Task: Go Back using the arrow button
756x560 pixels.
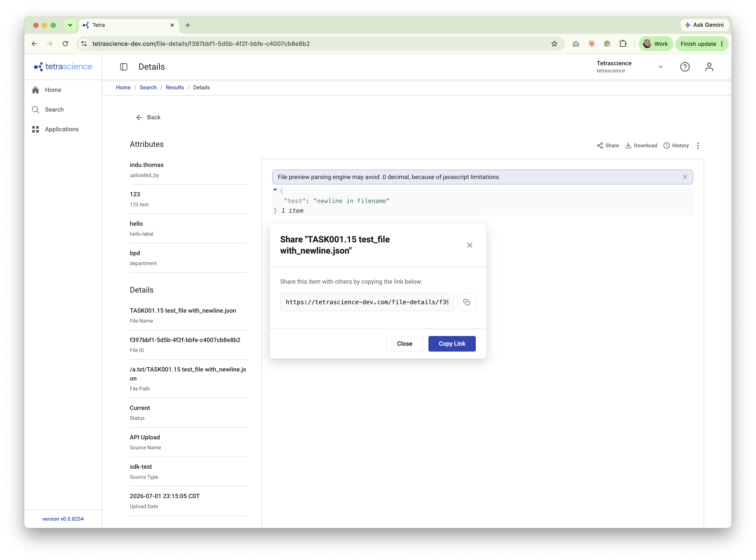Action: click(x=148, y=117)
